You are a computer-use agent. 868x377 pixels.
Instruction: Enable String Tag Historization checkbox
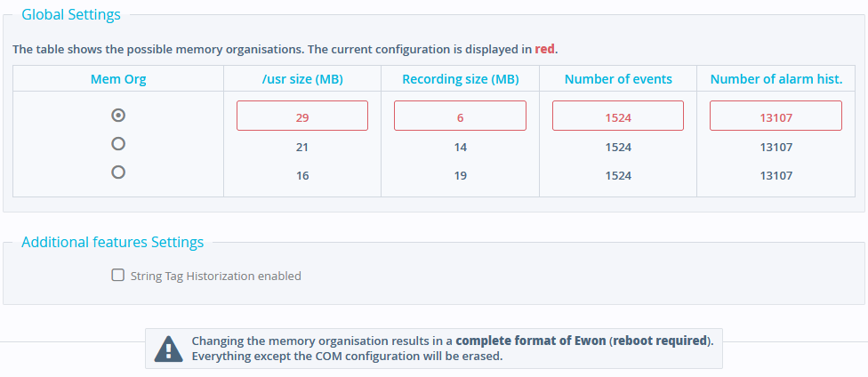pyautogui.click(x=118, y=275)
